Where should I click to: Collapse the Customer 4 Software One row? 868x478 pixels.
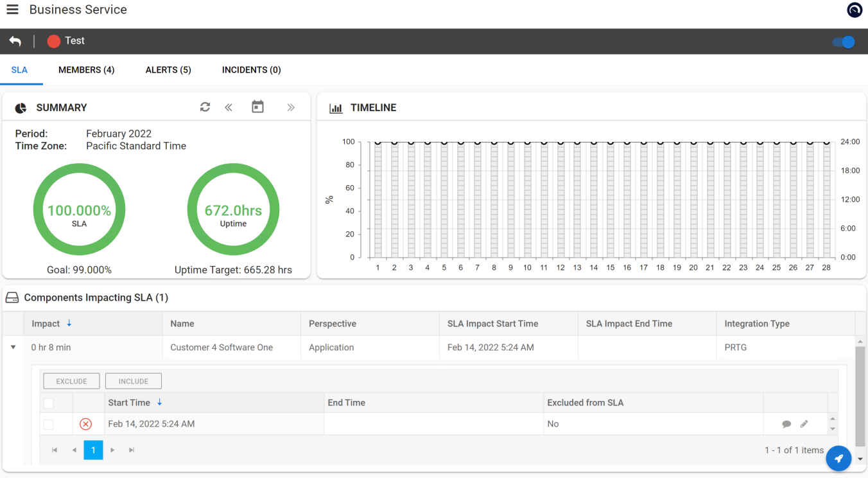[x=13, y=347]
